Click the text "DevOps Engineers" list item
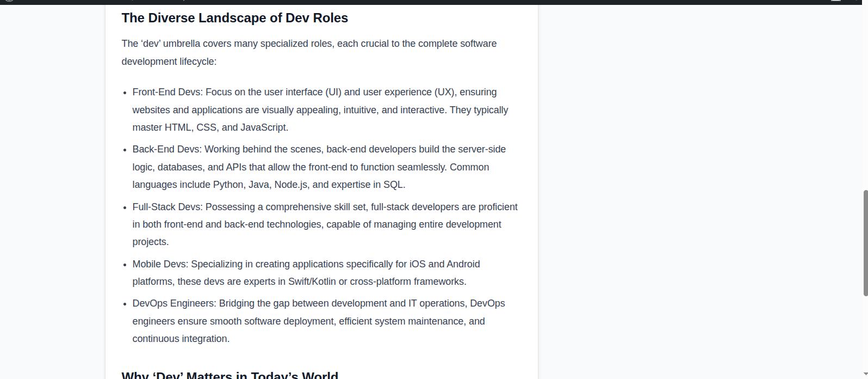This screenshot has width=868, height=379. coord(173,303)
